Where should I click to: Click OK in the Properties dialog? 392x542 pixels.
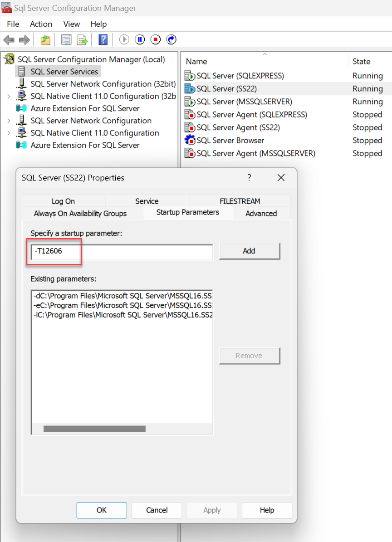point(102,510)
